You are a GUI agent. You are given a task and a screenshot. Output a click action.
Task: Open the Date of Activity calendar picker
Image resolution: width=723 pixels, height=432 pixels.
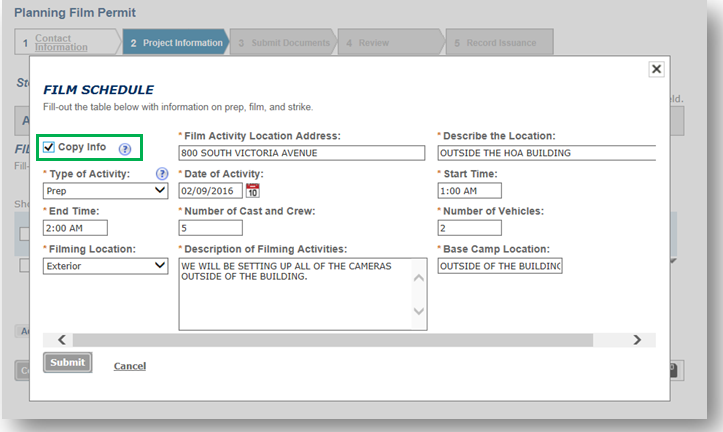[x=252, y=191]
